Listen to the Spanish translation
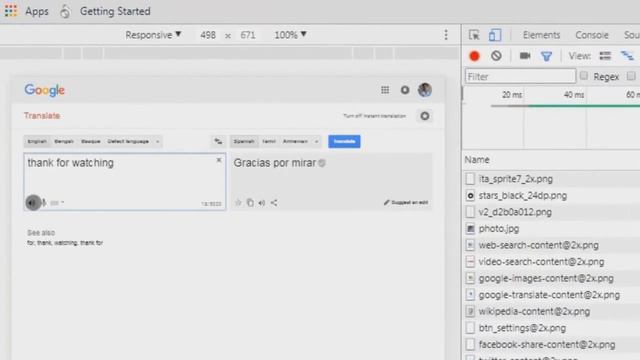The height and width of the screenshot is (360, 640). [x=262, y=203]
